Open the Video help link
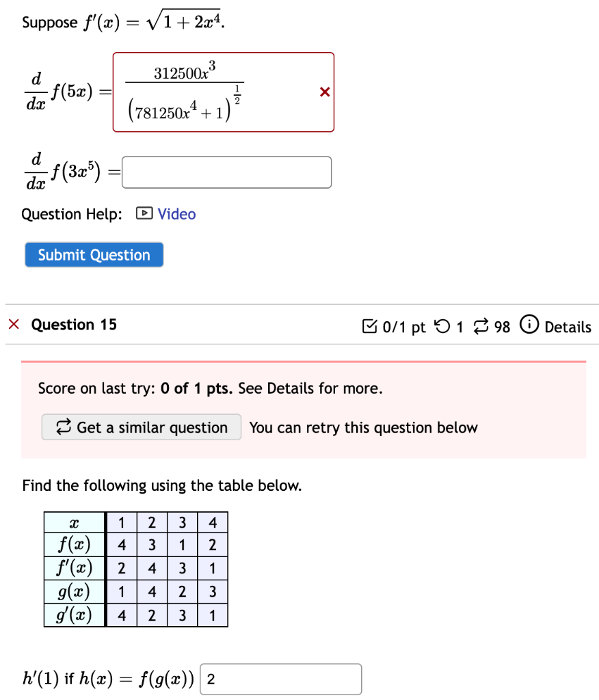The image size is (599, 700). (176, 214)
